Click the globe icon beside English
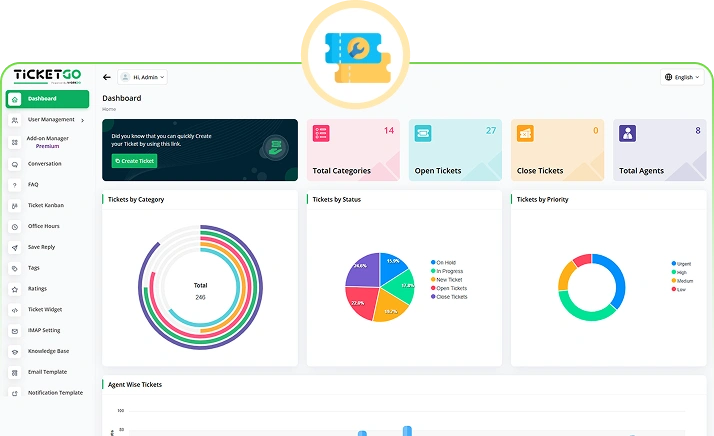The width and height of the screenshot is (714, 436). [x=668, y=77]
